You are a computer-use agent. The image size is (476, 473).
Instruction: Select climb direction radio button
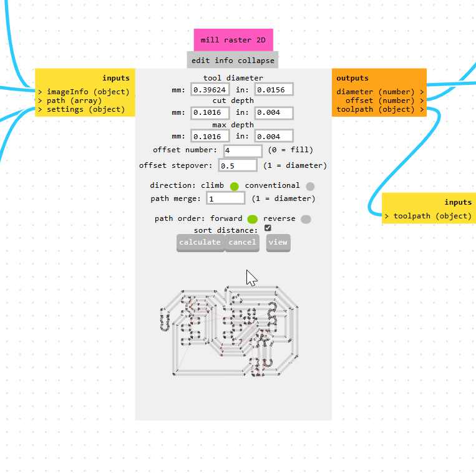(235, 186)
